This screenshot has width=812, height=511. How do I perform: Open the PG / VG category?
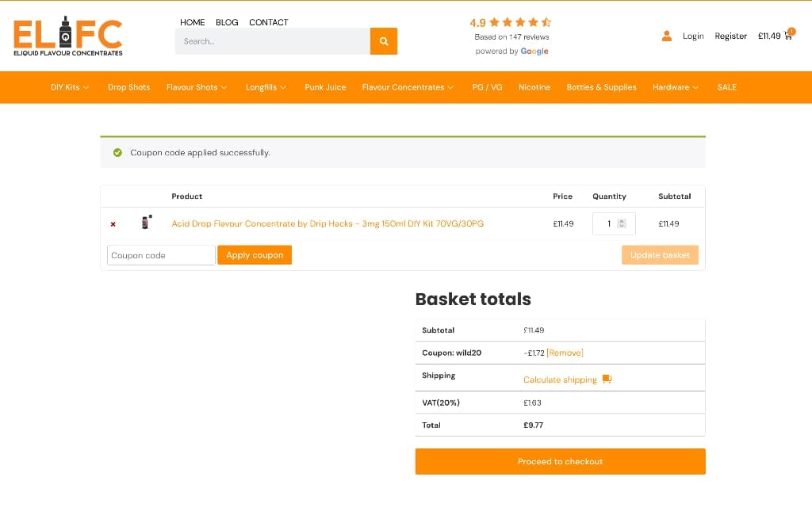[488, 87]
